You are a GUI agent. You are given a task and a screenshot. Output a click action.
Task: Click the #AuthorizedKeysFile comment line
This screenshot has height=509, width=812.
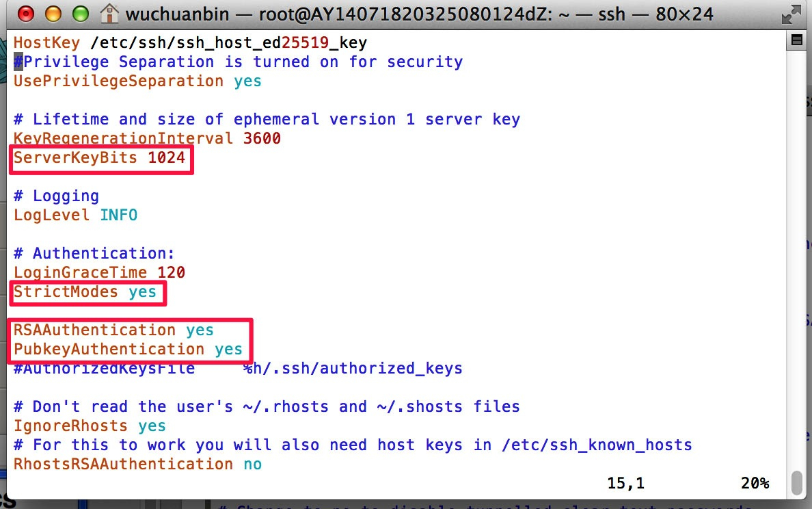pos(238,369)
